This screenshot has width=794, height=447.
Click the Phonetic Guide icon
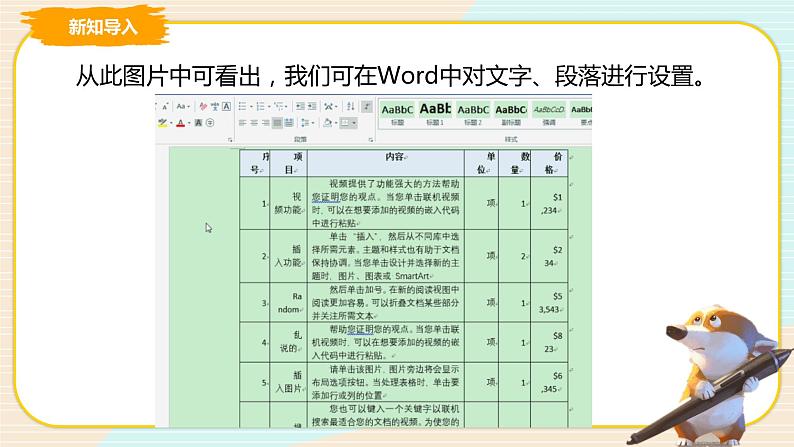(215, 106)
